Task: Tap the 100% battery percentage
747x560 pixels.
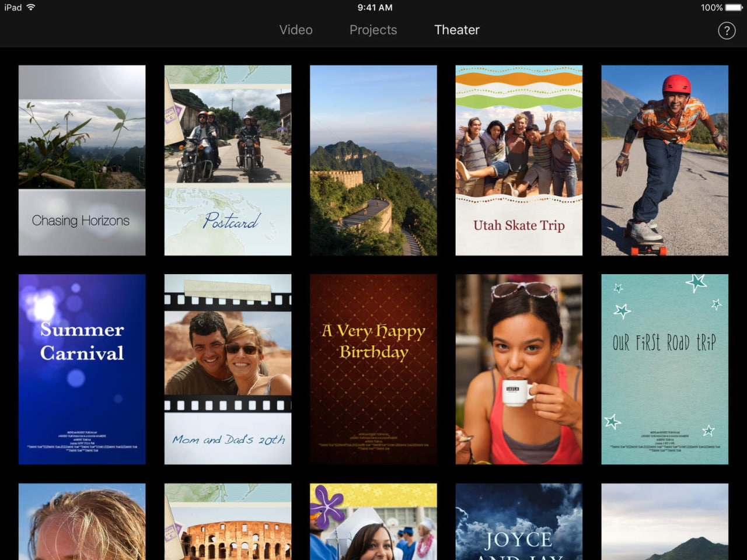Action: click(712, 8)
